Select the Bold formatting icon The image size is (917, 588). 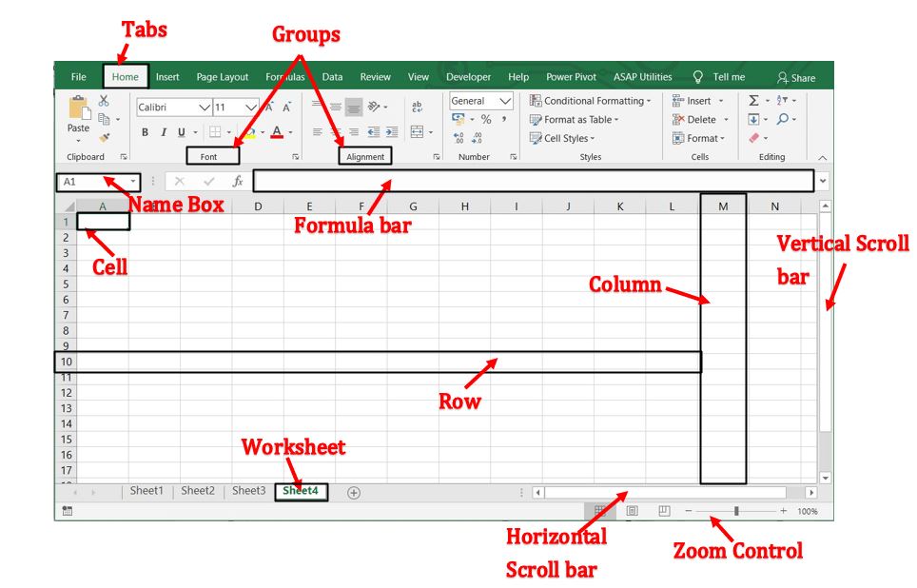(145, 132)
